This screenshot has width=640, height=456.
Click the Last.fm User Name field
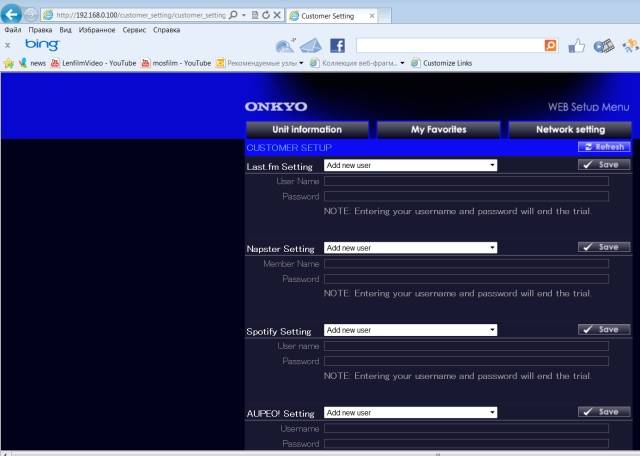click(466, 181)
